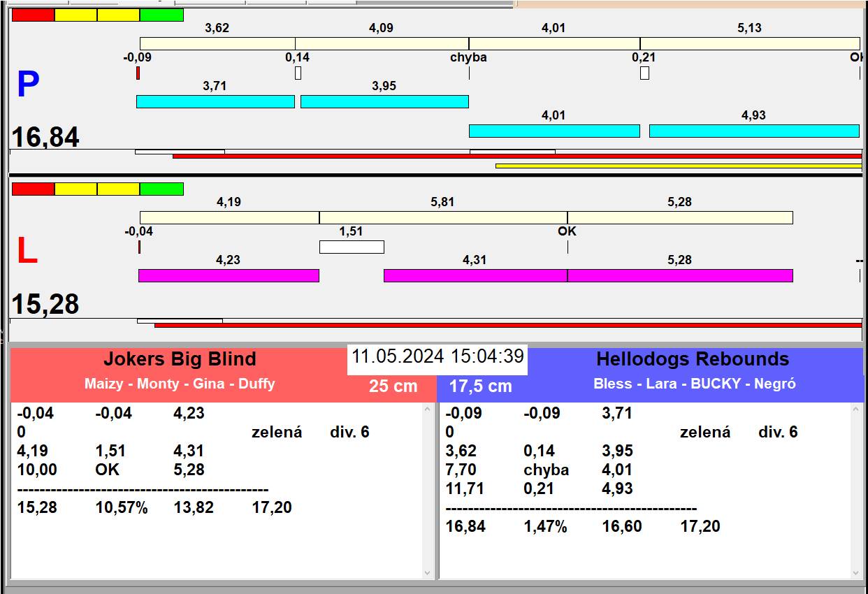Click the long yellow progress bar in lane P
Screen dimensions: 868x594
point(679,166)
